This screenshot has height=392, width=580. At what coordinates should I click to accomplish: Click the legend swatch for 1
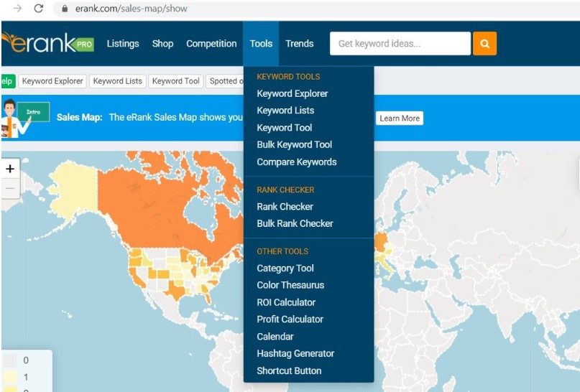[x=10, y=377]
